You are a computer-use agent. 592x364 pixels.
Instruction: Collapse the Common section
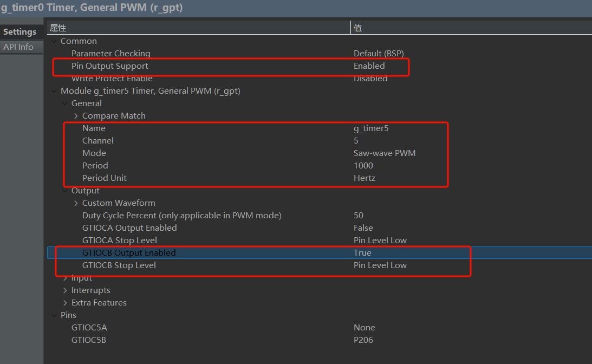coord(54,41)
